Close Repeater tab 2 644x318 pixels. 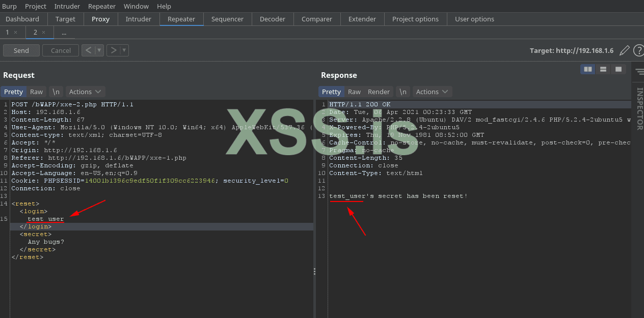[43, 32]
